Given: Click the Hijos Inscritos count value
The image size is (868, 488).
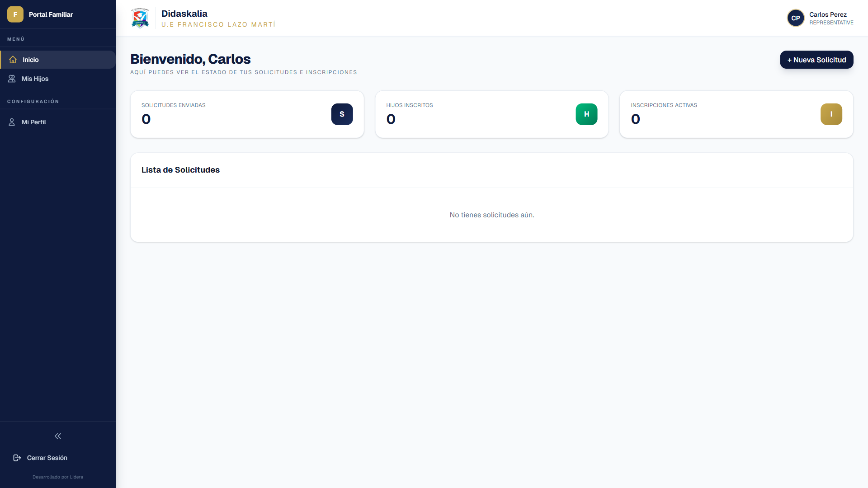Looking at the screenshot, I should click(391, 119).
